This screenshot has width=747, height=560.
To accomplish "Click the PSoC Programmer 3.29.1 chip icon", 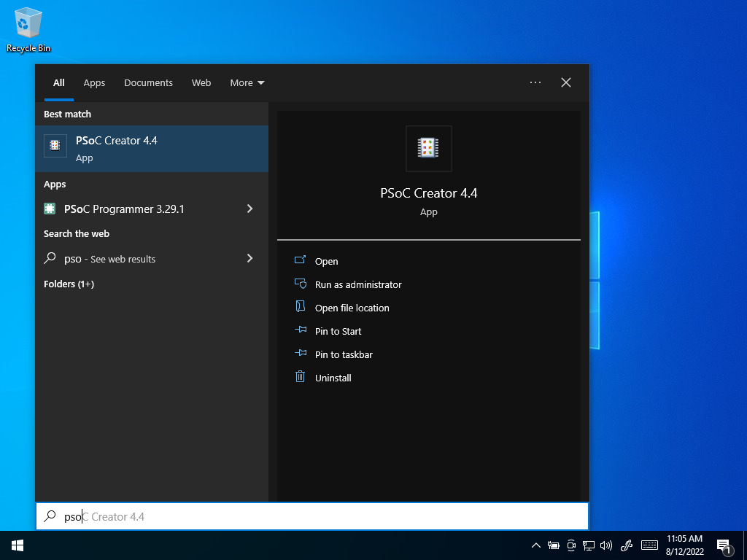I will tap(50, 209).
